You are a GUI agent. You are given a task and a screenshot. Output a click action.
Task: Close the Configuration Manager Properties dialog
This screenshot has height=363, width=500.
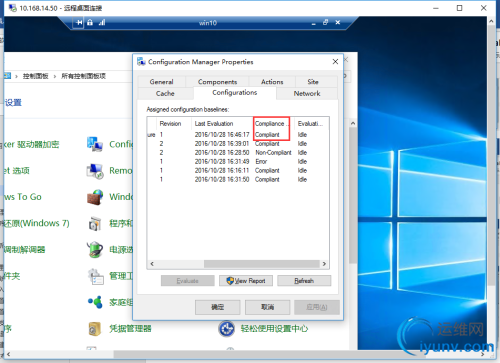(x=335, y=62)
